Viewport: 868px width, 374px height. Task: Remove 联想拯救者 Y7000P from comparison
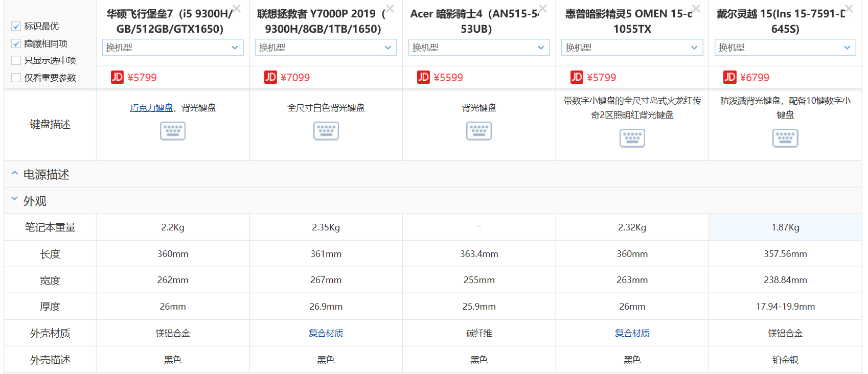390,9
